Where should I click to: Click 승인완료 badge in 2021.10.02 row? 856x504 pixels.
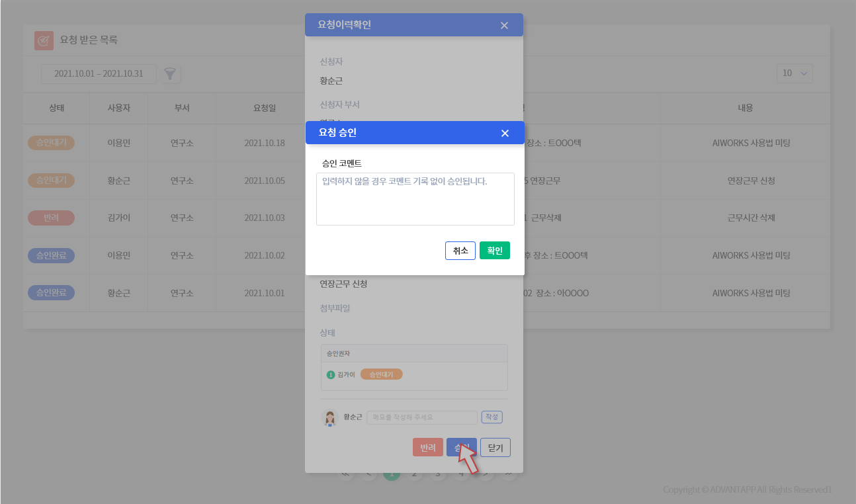(51, 255)
